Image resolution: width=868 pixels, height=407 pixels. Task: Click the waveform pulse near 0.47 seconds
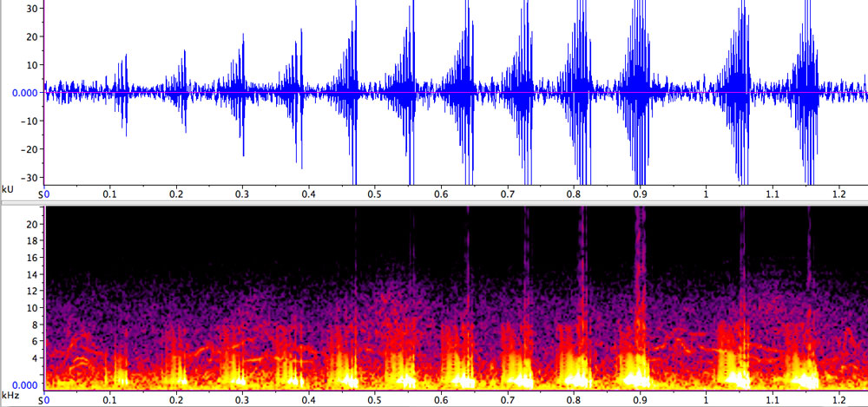pos(348,93)
